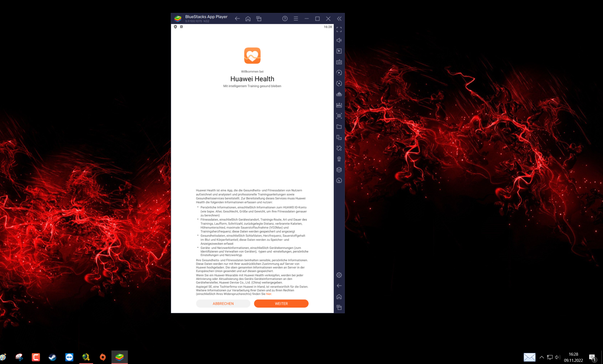Click the rotate screen icon

point(339,148)
